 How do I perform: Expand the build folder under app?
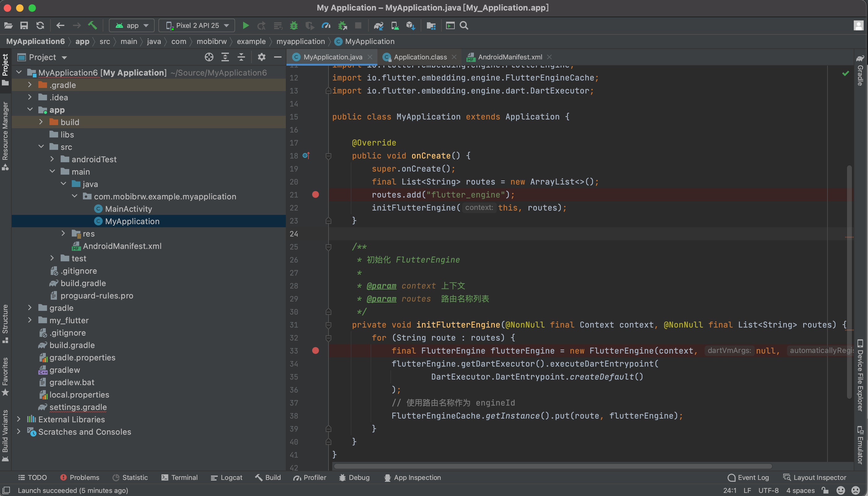click(41, 122)
